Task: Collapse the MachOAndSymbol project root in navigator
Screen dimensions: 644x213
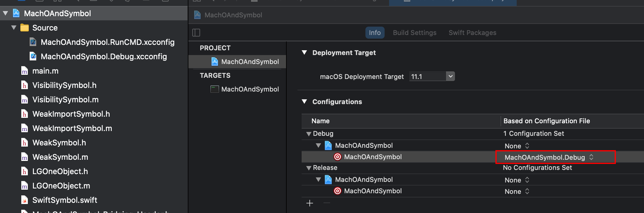Action: 5,13
